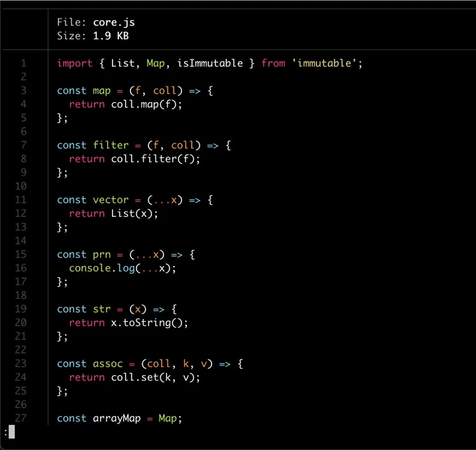Click coll.set(k, v) on line 24

point(153,377)
